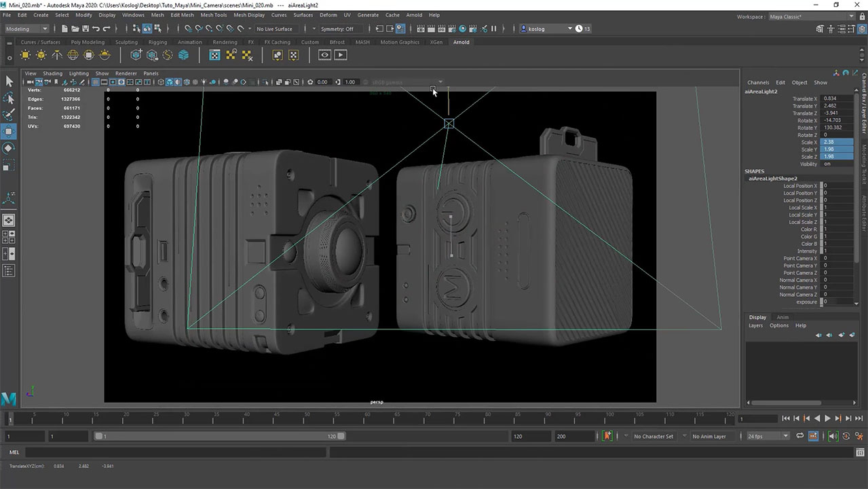Click the Undo icon in the status line
This screenshot has height=489, width=868.
click(96, 29)
